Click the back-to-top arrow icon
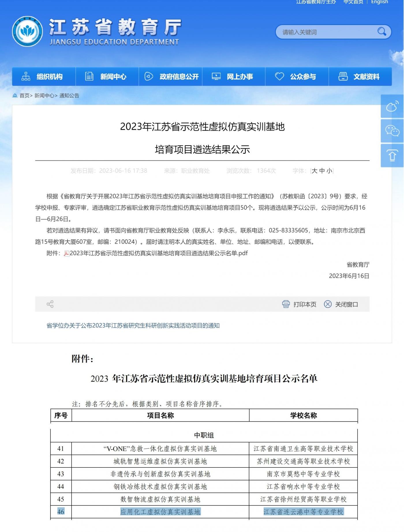Viewport: 404px width, 532px height. tap(392, 156)
